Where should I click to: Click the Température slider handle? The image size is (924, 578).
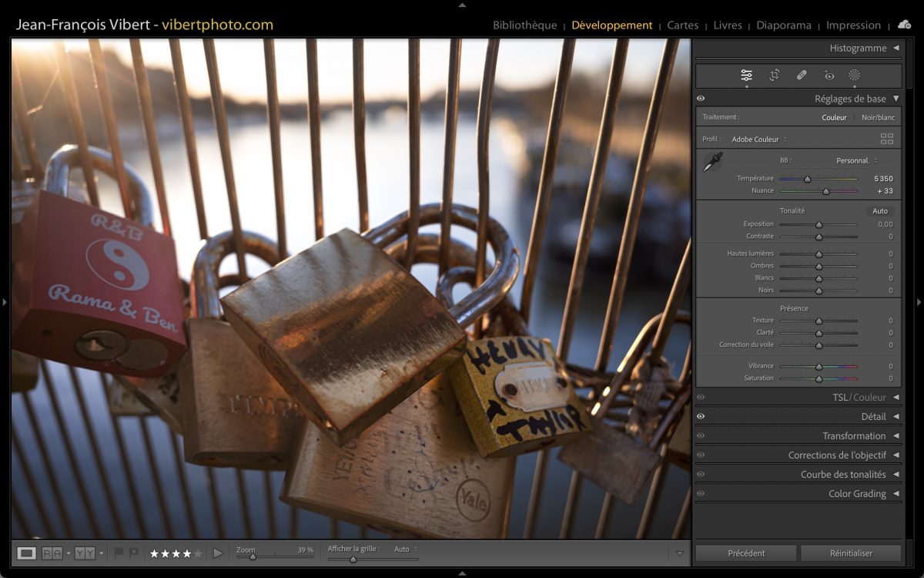pyautogui.click(x=807, y=179)
